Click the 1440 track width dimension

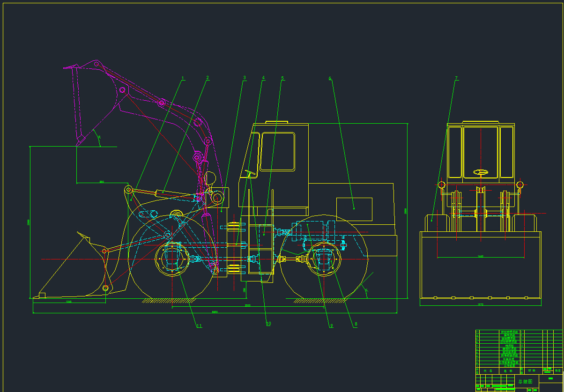pos(480,256)
